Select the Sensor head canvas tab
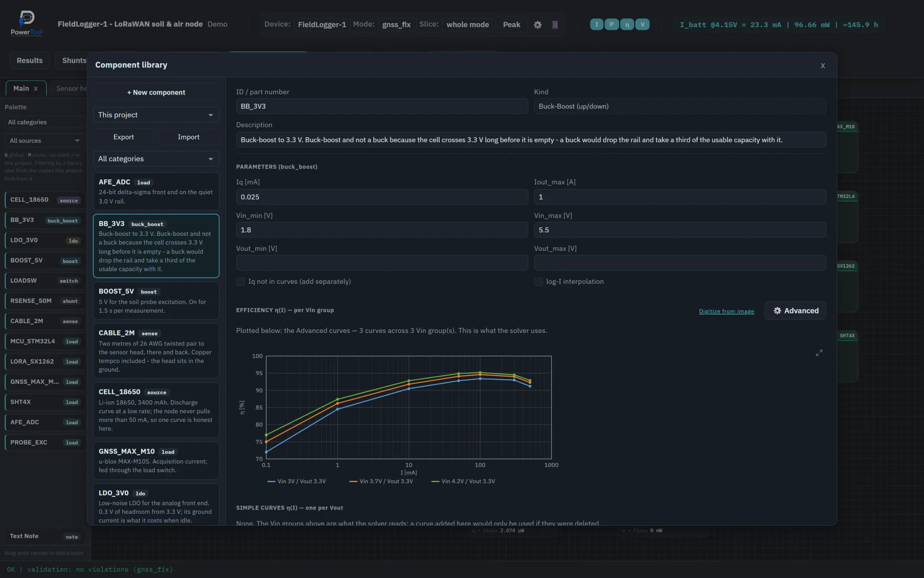This screenshot has height=578, width=924. point(71,88)
